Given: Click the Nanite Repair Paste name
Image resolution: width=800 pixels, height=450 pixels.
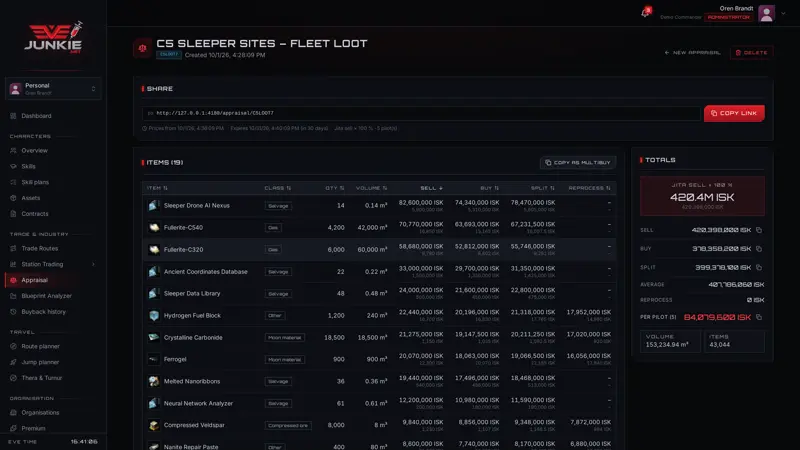Looking at the screenshot, I should 191,447.
